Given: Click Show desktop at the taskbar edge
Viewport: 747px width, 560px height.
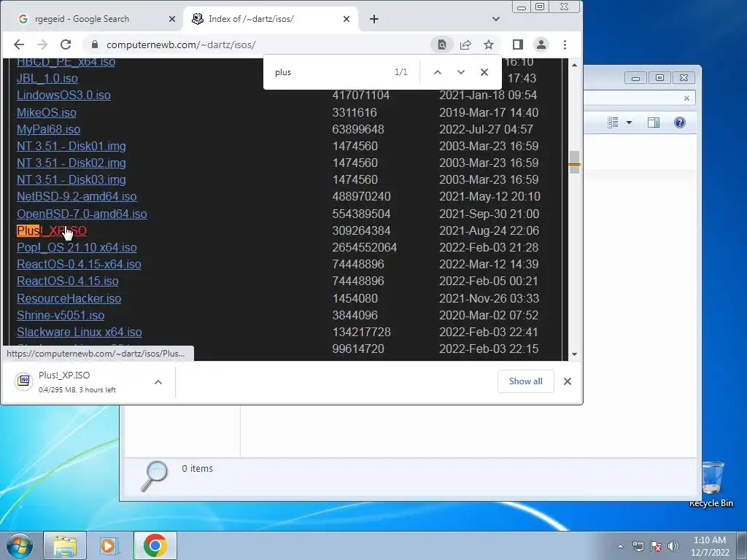Looking at the screenshot, I should click(x=742, y=545).
